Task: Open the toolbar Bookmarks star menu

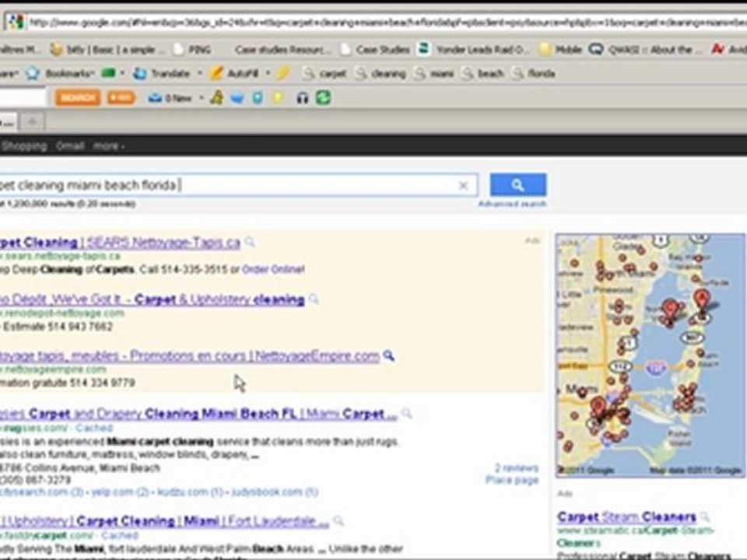Action: pos(60,73)
